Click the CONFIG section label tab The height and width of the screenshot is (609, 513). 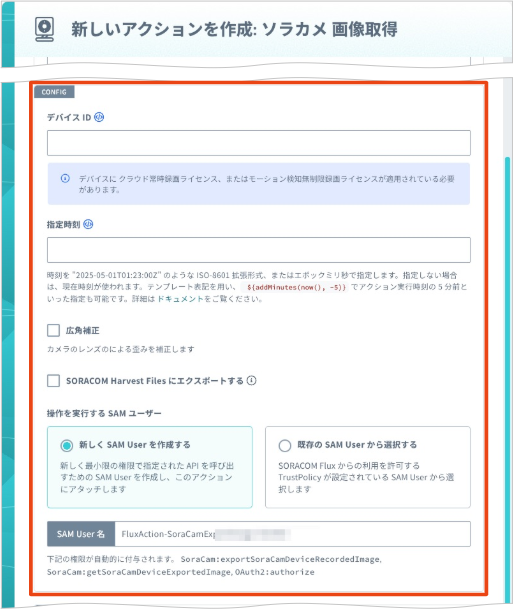coord(54,92)
